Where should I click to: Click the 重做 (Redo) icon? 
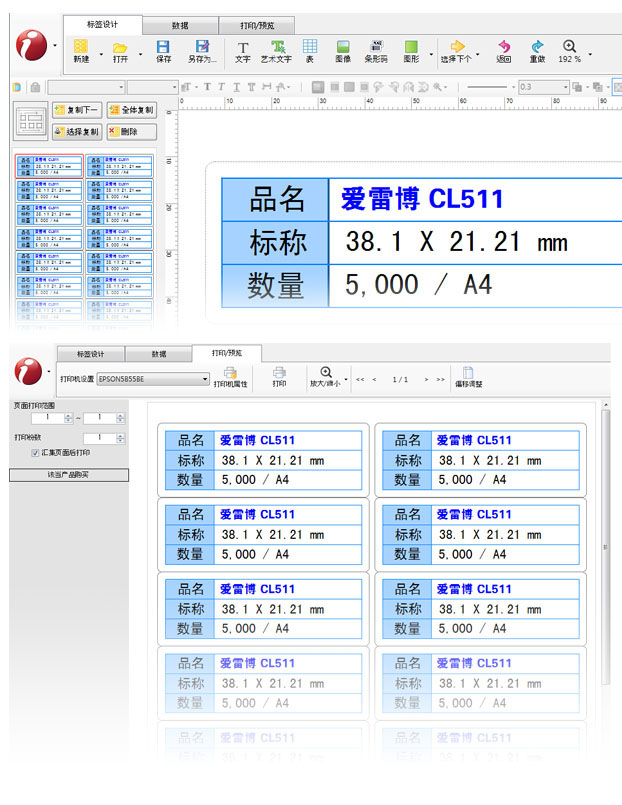click(537, 47)
